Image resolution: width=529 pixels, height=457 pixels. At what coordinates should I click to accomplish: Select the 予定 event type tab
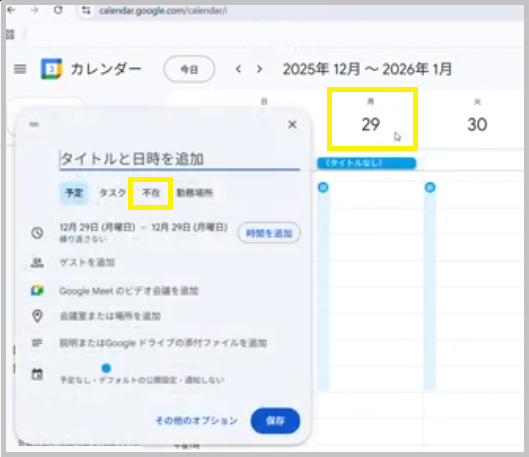[74, 193]
